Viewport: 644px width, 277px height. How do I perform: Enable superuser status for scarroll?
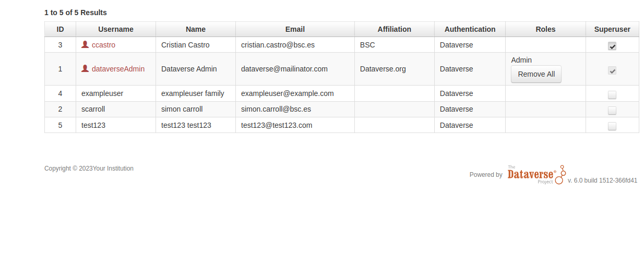612,111
